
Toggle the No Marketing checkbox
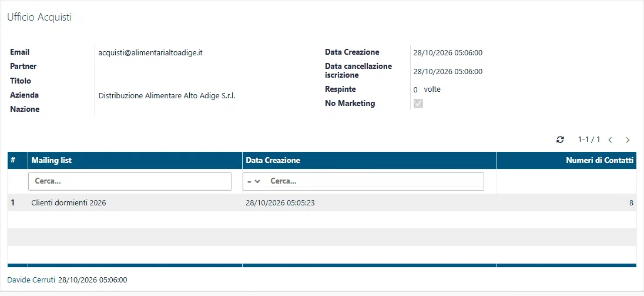(x=418, y=104)
